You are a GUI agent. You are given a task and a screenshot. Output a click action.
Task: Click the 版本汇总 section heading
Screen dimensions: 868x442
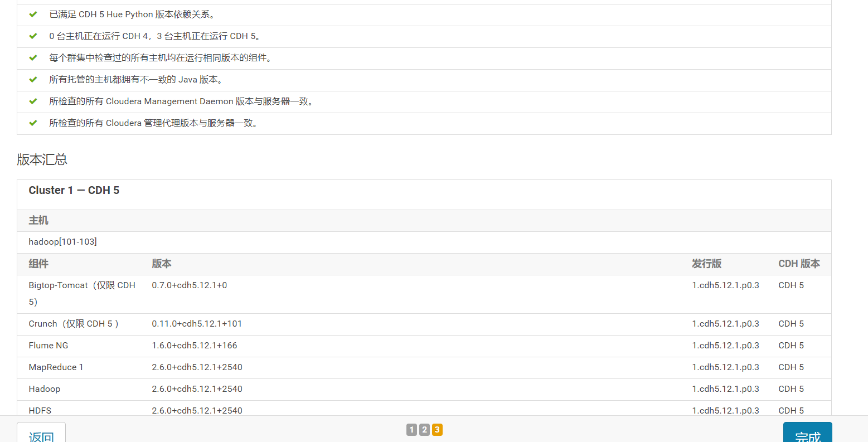42,159
